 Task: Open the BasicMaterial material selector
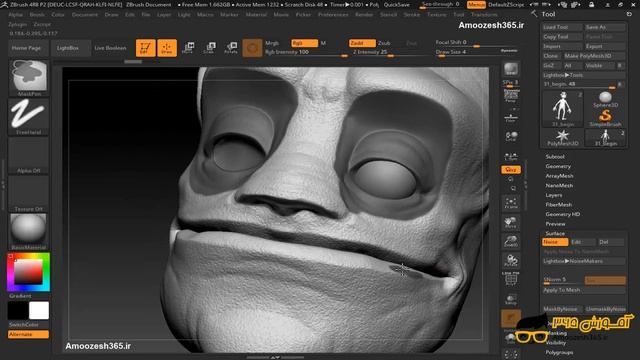click(29, 231)
